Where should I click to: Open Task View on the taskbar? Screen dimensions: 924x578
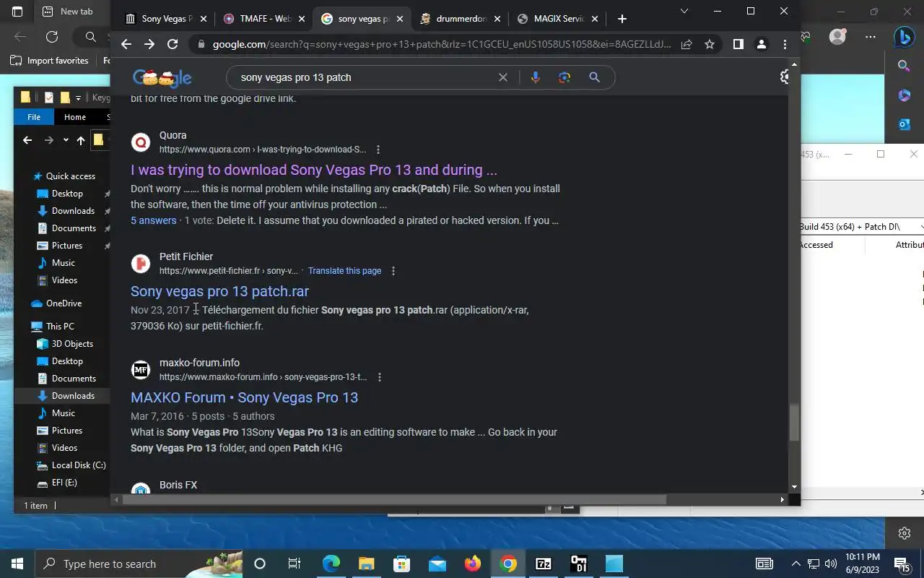tap(295, 564)
